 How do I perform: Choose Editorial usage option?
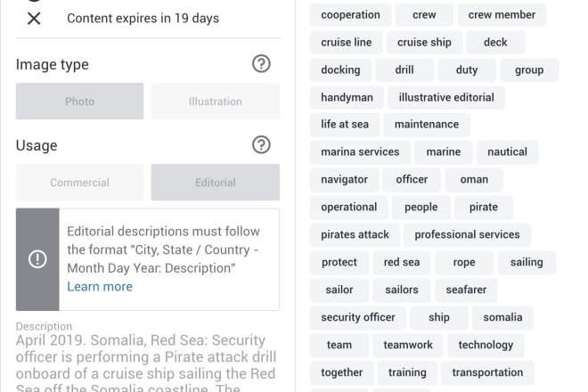click(216, 183)
